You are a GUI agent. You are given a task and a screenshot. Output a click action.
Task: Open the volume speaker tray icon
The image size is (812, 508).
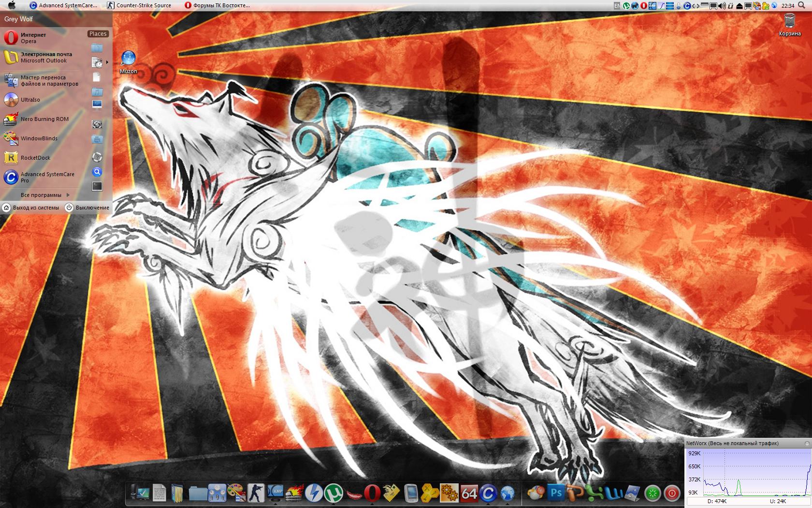(722, 6)
